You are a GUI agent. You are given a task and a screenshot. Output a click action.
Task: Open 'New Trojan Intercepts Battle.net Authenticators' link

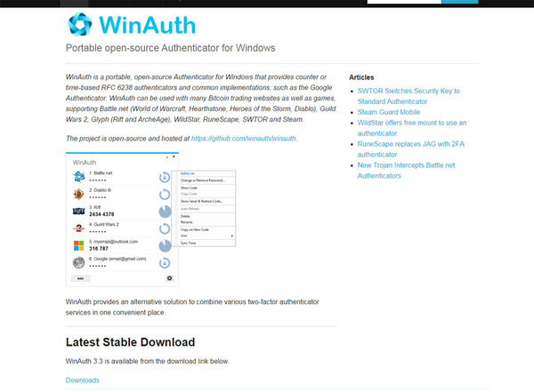[407, 171]
